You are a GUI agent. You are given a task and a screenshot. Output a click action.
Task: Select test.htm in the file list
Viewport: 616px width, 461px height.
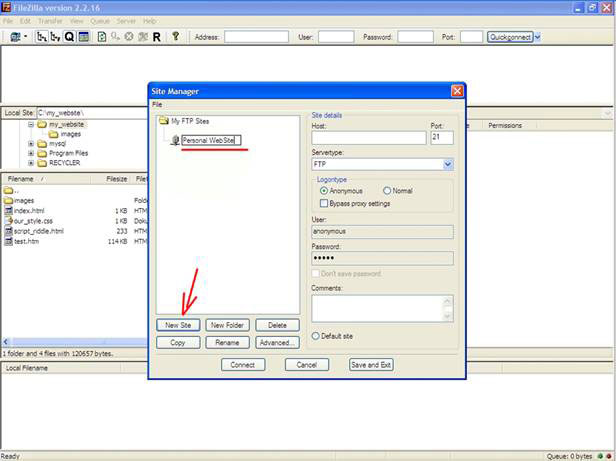[x=26, y=241]
